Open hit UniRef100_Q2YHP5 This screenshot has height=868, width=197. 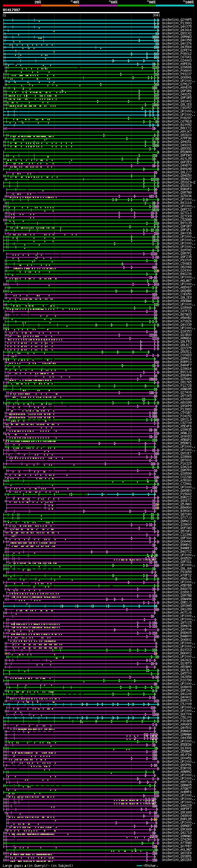click(177, 20)
